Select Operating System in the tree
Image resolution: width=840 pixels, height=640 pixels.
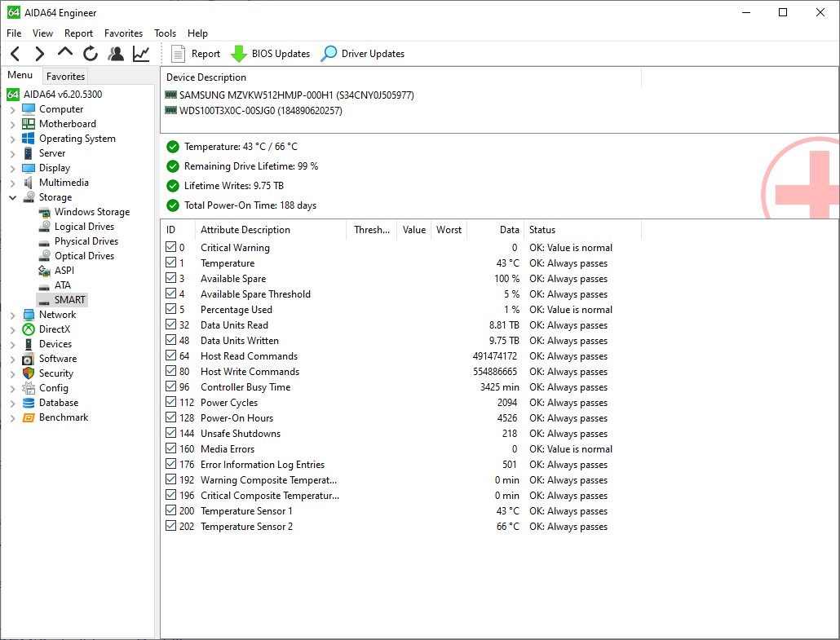coord(69,139)
